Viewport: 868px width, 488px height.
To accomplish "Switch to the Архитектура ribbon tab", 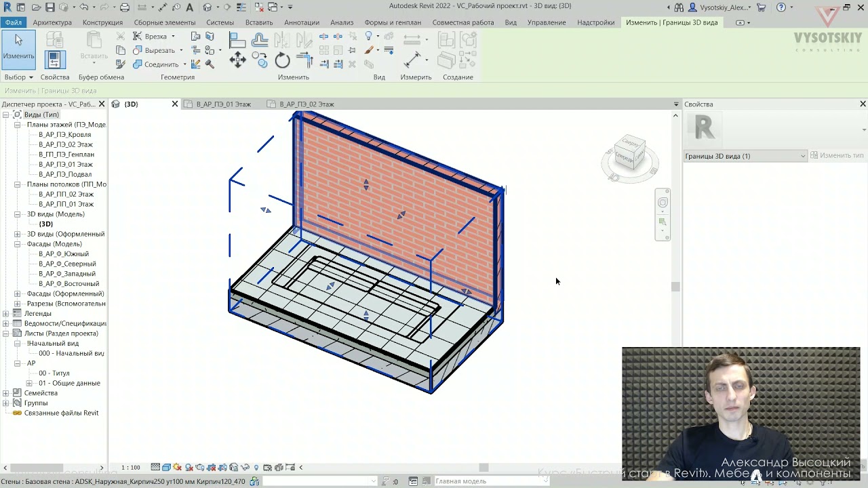I will click(52, 22).
